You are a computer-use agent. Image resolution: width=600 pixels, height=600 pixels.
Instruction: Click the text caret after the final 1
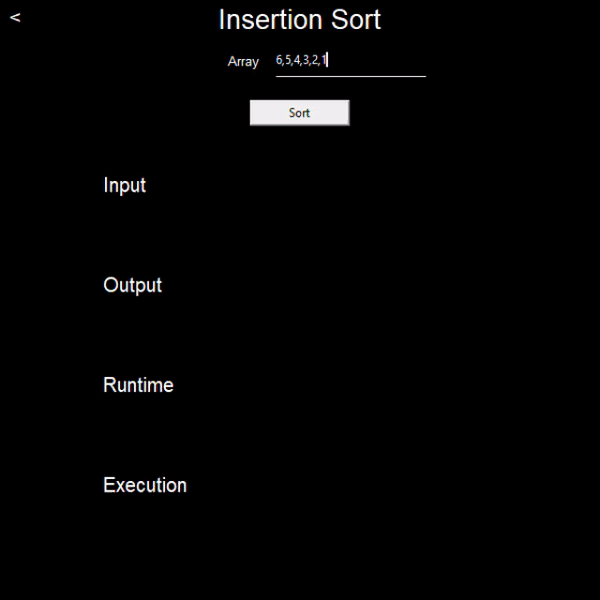pos(327,60)
